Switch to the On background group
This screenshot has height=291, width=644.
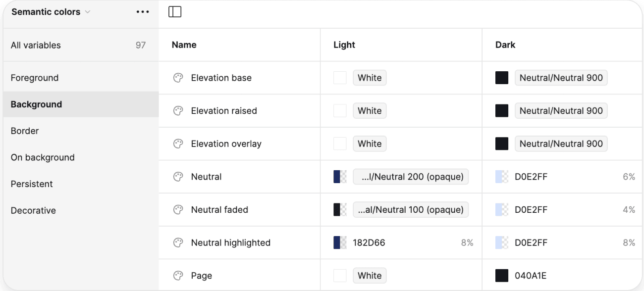43,157
